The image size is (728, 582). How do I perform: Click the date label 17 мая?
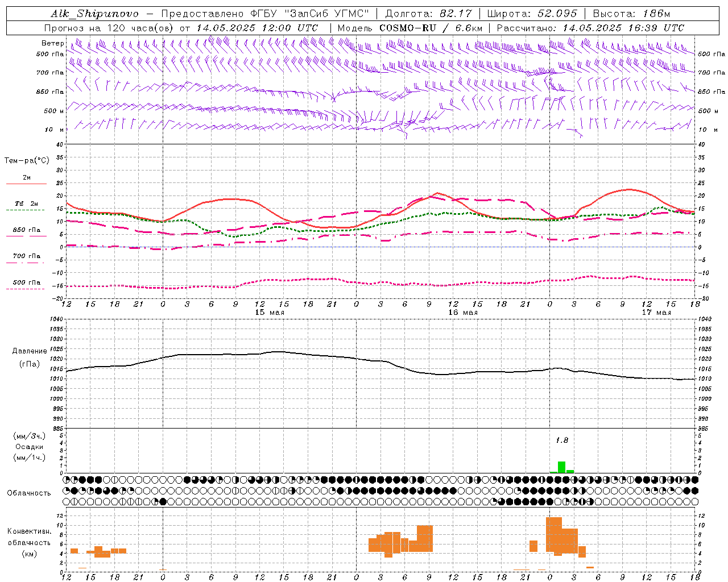656,313
